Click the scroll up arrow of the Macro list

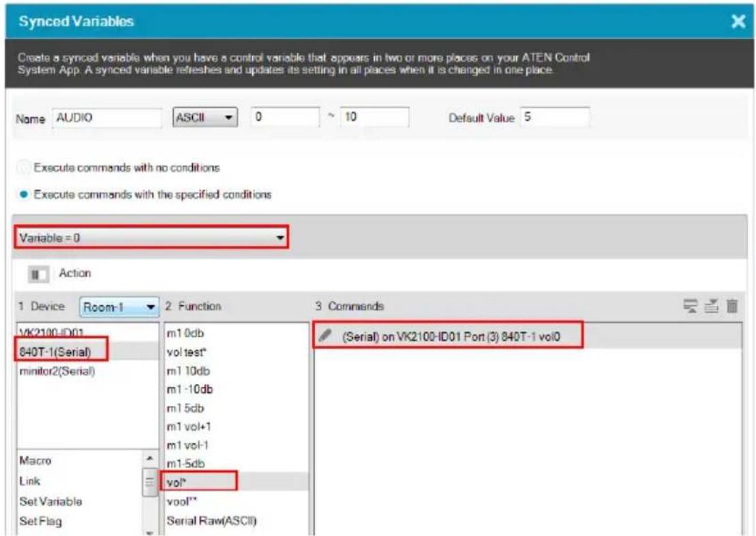(150, 458)
